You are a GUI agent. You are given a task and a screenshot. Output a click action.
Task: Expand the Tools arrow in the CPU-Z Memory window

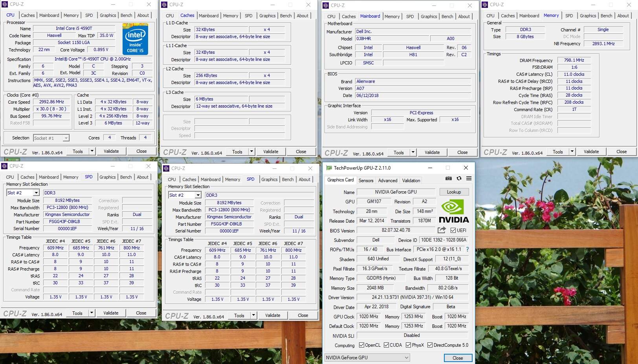point(572,152)
